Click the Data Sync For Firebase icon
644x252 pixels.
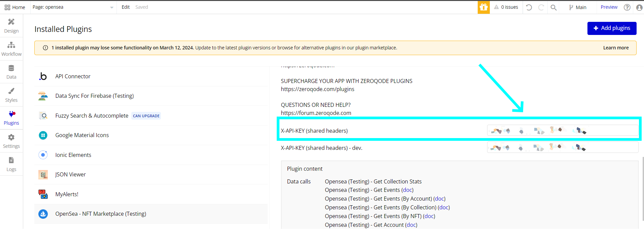[x=43, y=96]
